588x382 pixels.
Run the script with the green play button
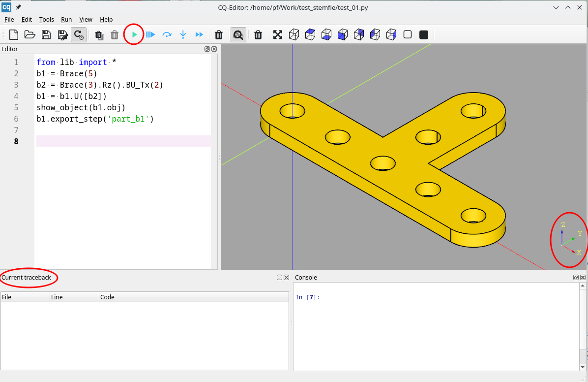point(134,34)
